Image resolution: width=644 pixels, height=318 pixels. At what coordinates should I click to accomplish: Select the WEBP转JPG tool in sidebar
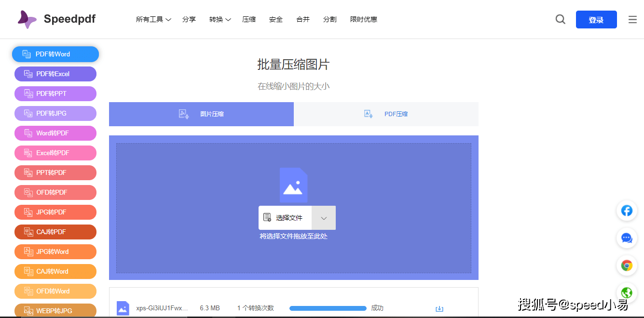click(55, 310)
